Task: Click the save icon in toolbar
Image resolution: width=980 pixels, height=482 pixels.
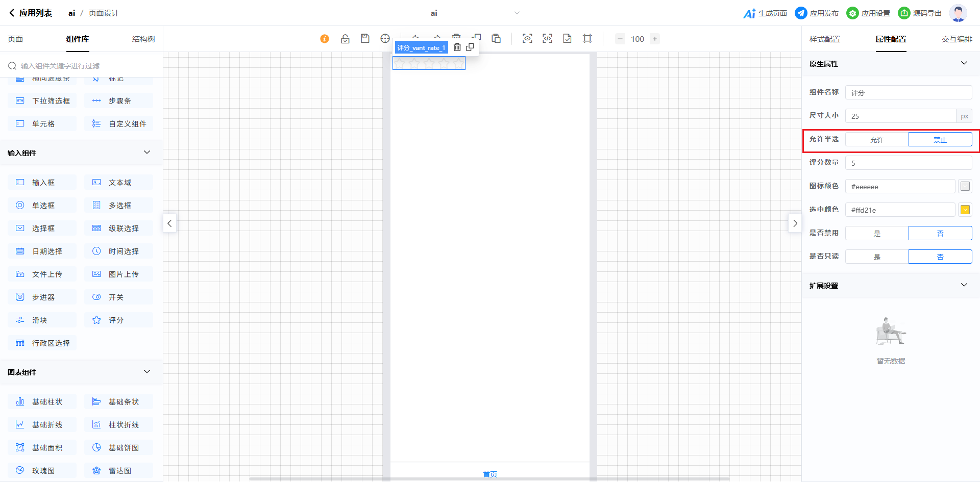Action: point(365,39)
